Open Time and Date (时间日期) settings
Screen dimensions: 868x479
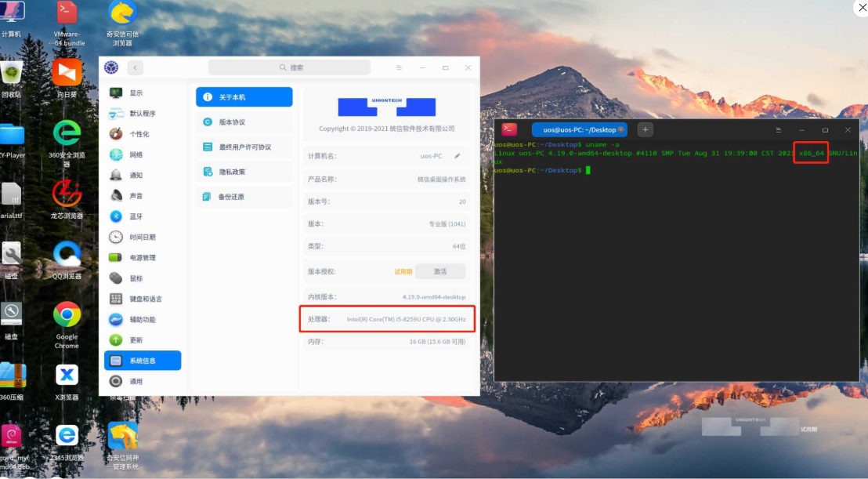point(143,237)
